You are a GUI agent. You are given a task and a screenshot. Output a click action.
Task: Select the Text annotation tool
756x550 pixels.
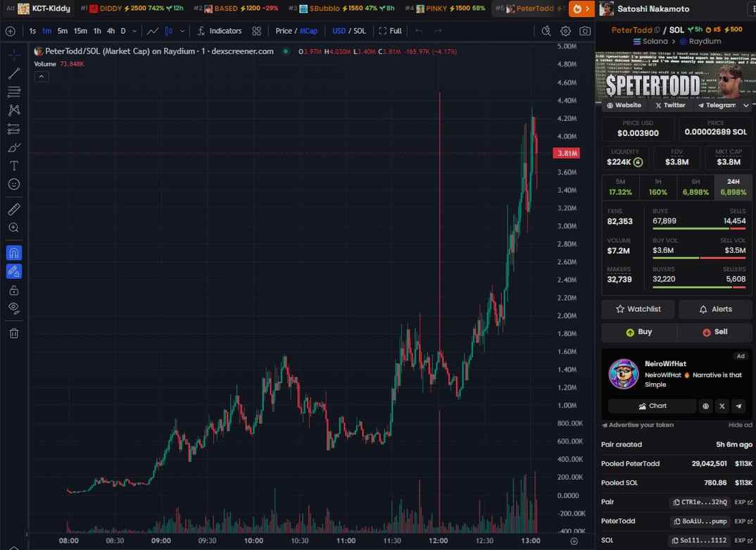point(14,166)
